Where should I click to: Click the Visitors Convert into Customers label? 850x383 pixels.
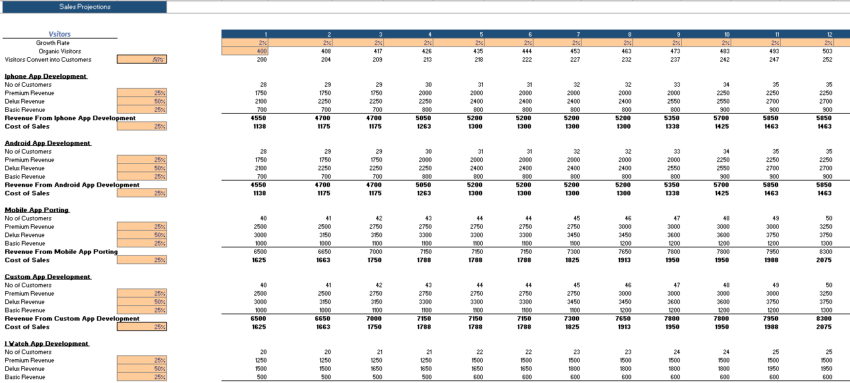point(48,60)
